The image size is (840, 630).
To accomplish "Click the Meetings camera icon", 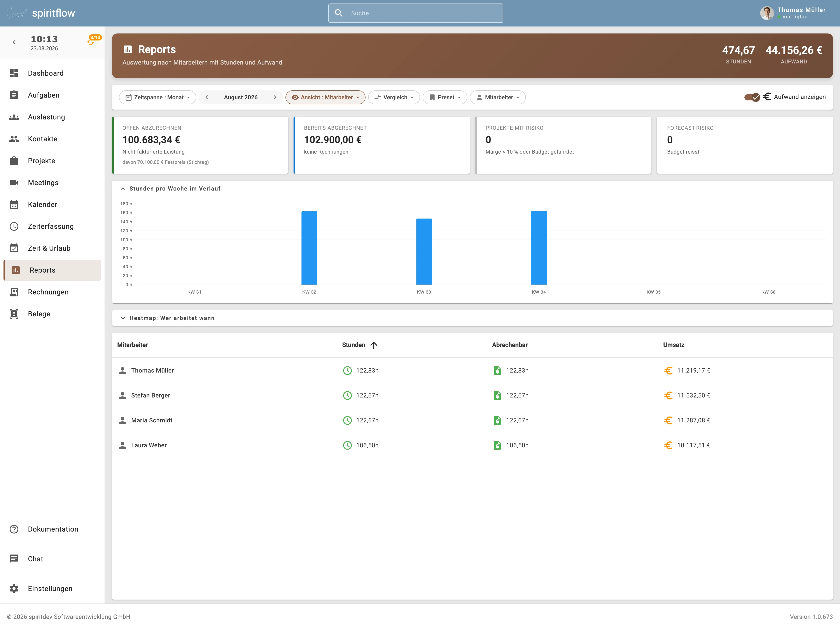I will coord(14,183).
